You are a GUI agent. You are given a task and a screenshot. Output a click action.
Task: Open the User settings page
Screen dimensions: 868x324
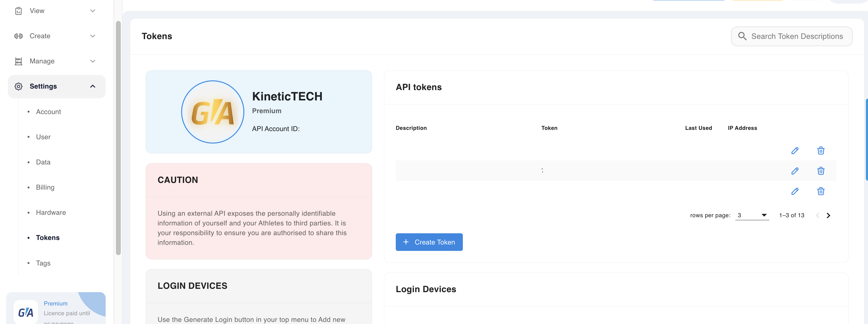coord(43,137)
